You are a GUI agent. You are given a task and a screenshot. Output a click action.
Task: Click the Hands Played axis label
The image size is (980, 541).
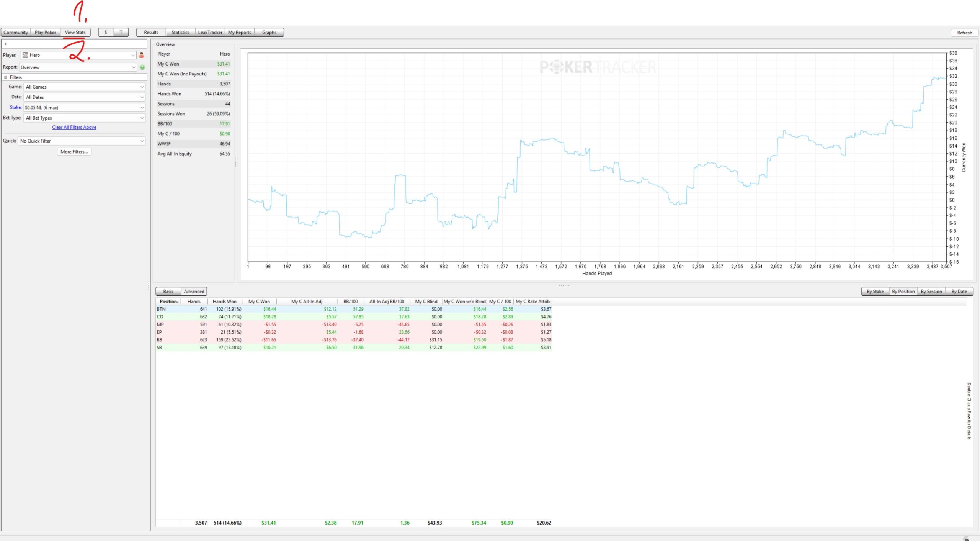[x=597, y=274]
